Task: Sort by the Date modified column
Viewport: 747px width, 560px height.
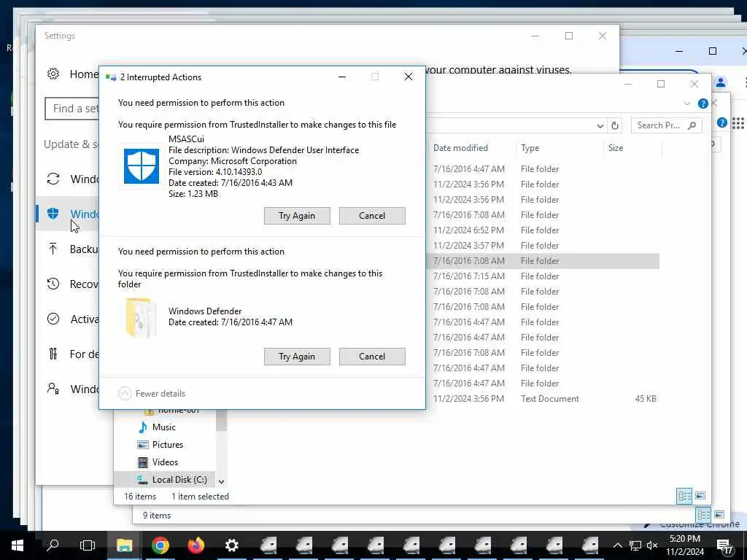Action: (x=460, y=148)
